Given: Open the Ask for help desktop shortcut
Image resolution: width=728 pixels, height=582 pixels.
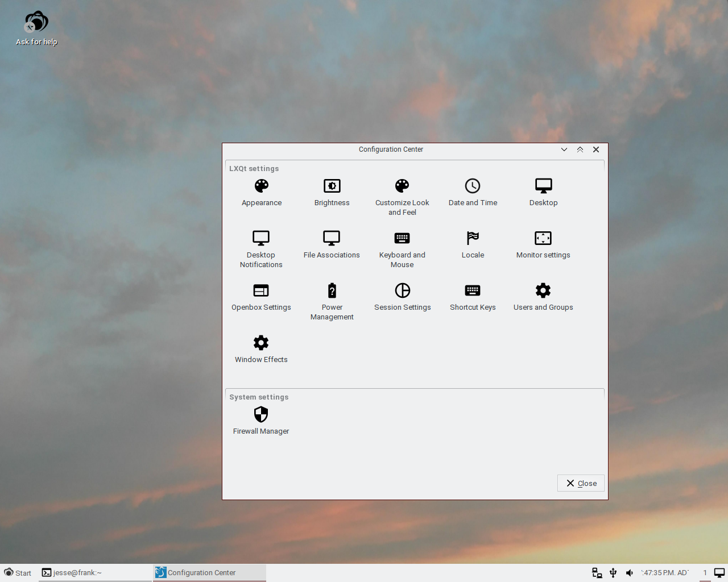Looking at the screenshot, I should click(x=36, y=28).
